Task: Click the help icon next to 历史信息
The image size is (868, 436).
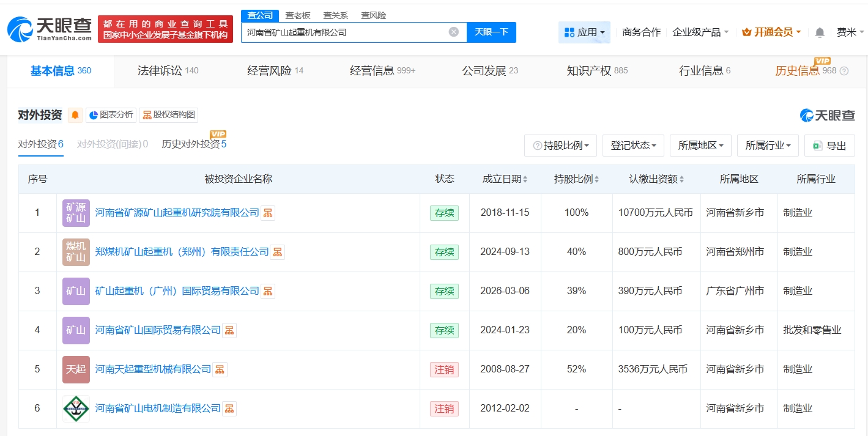Action: 844,71
